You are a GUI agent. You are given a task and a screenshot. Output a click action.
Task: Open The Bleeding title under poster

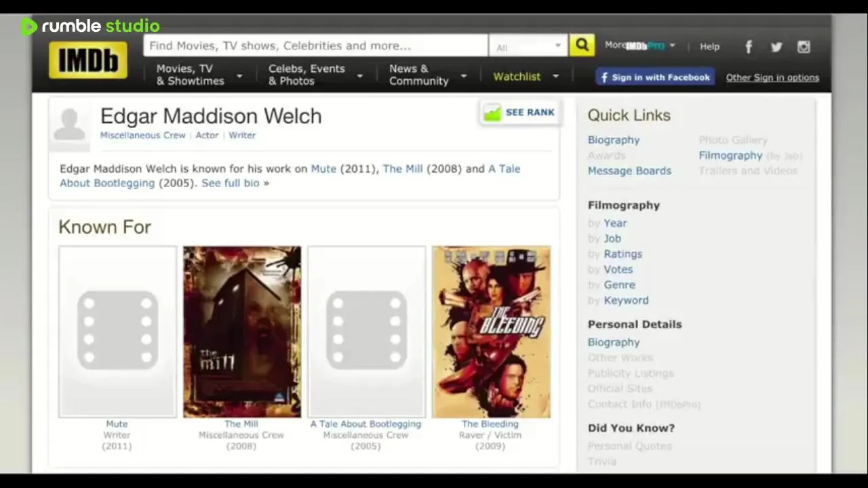click(x=490, y=424)
